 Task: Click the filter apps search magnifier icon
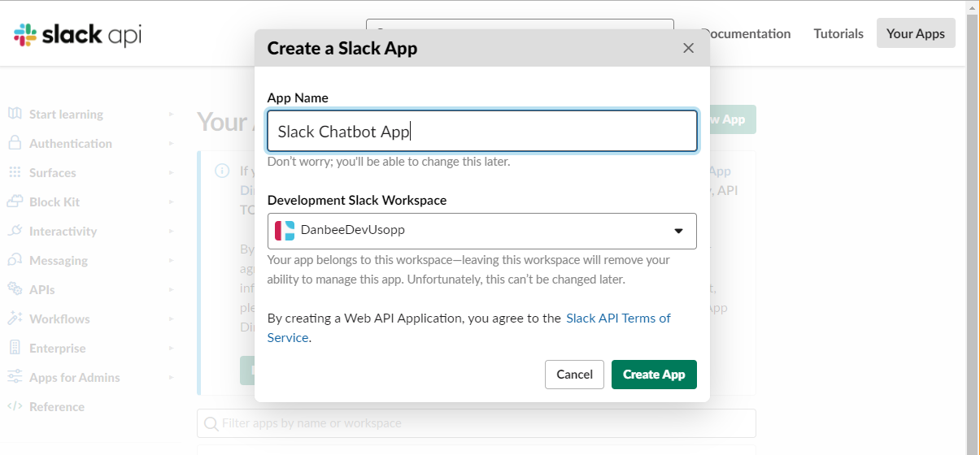coord(211,423)
